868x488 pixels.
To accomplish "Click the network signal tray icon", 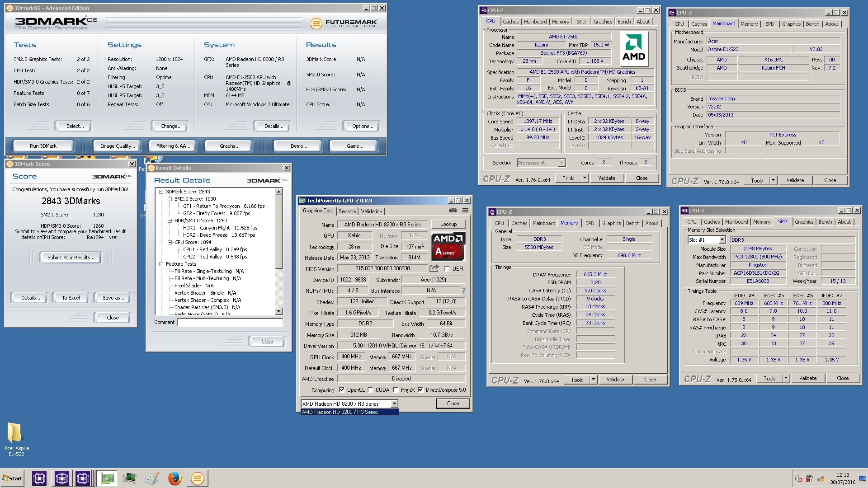I will 821,479.
